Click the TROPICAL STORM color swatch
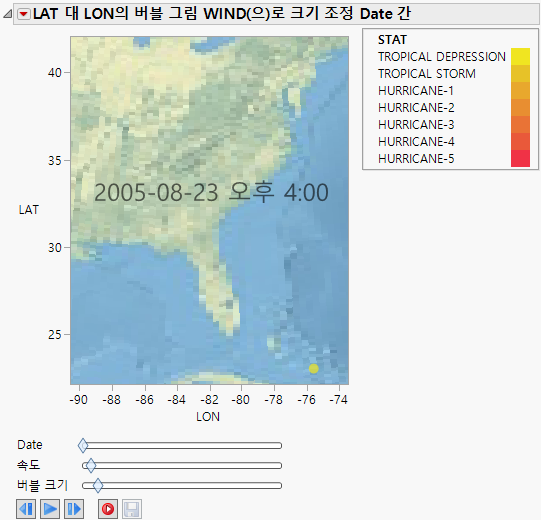This screenshot has width=541, height=520. 520,73
